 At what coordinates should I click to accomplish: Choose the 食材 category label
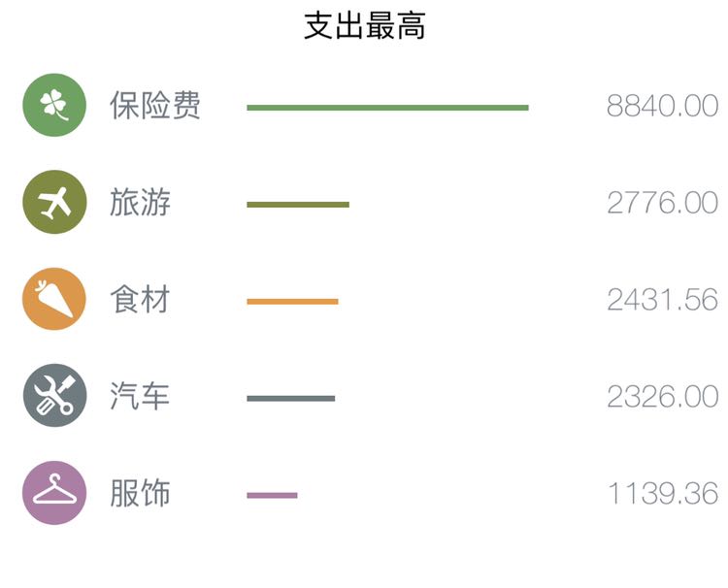pos(140,300)
